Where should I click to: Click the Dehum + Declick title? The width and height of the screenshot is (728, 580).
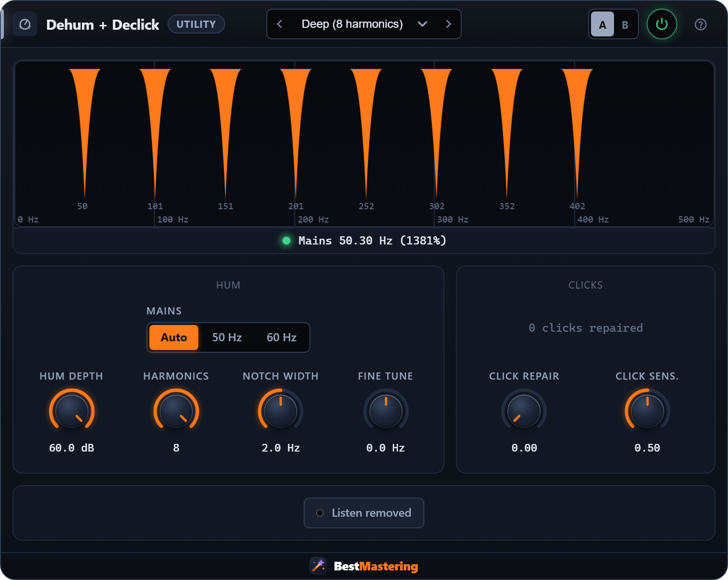point(102,24)
